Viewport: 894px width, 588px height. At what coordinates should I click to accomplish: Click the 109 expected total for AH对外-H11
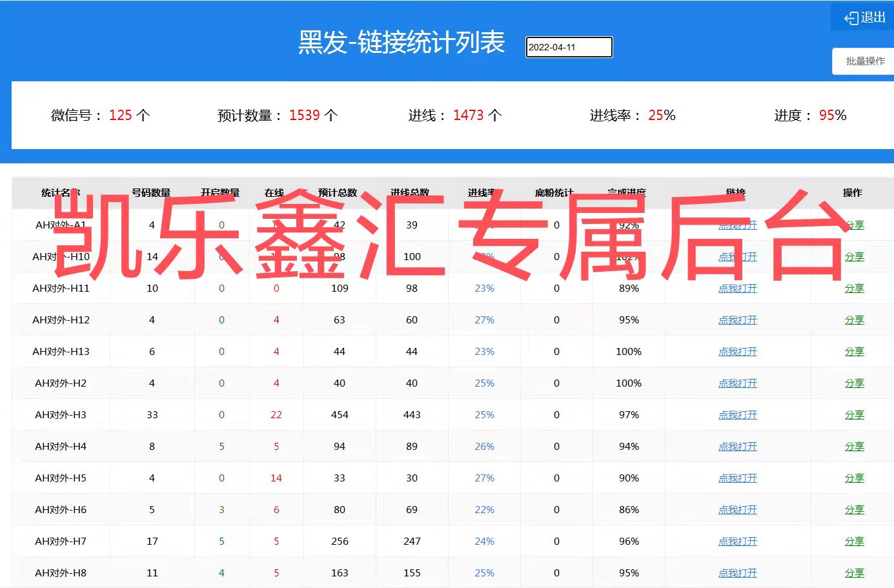tap(340, 289)
